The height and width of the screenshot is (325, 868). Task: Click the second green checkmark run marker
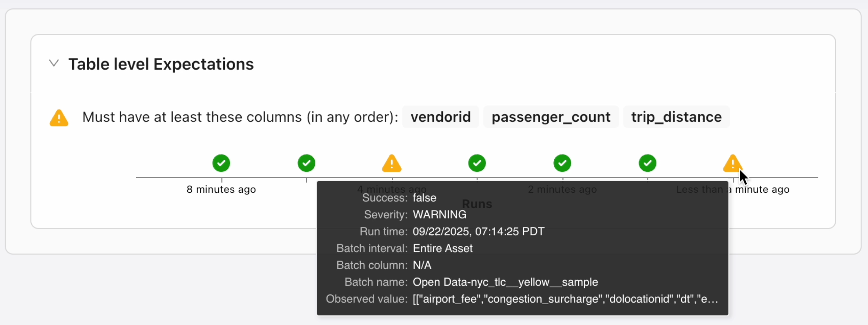click(x=306, y=163)
